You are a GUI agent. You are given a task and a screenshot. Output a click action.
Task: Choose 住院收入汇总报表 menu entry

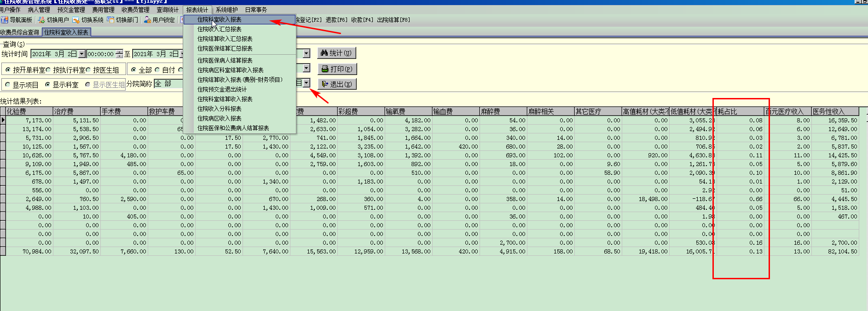tap(239, 29)
